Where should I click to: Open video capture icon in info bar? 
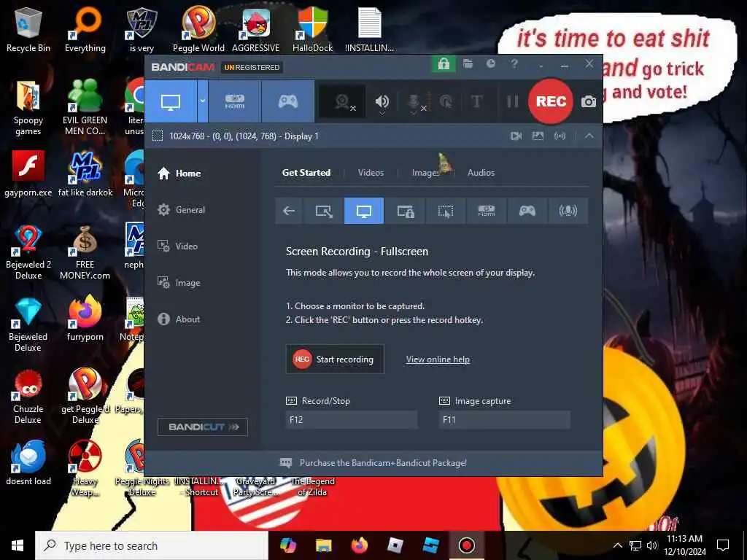(516, 136)
